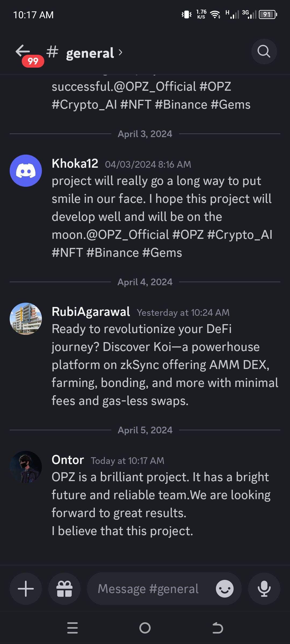Tap the Khoka12 username

click(75, 163)
